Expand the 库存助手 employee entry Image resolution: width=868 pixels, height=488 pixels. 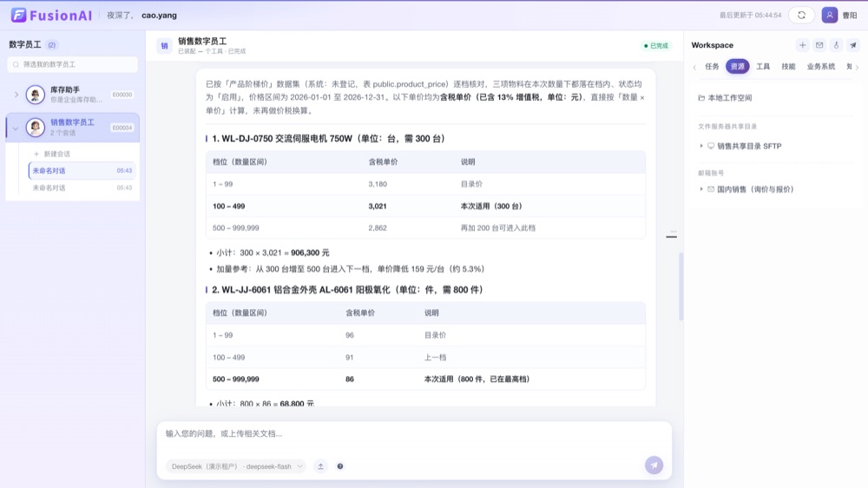(x=16, y=95)
